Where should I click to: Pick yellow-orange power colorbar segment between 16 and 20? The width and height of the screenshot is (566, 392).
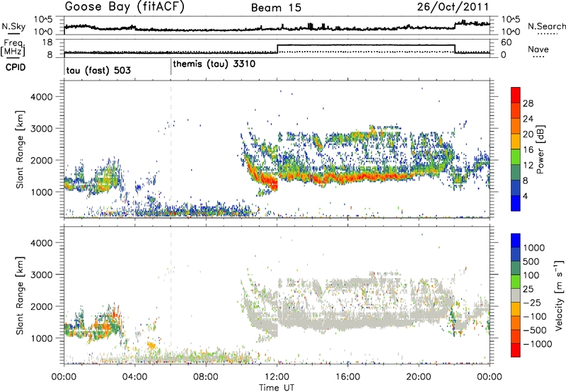tap(516, 142)
